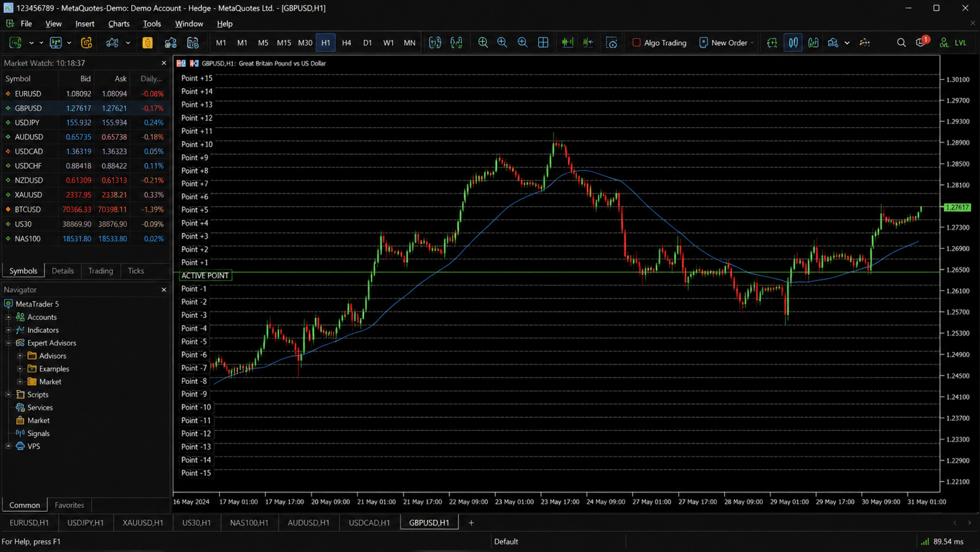Expand the Indicators tree node
The image size is (980, 552).
click(9, 330)
